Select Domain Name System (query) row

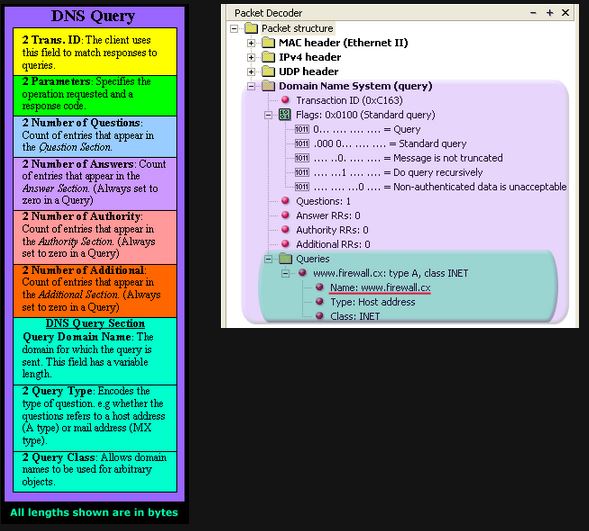tap(355, 86)
